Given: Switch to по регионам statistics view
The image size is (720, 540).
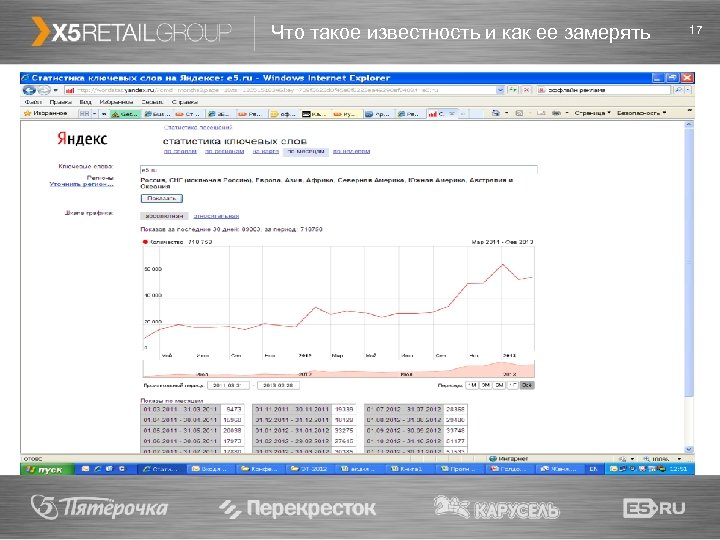Looking at the screenshot, I should pos(225,151).
